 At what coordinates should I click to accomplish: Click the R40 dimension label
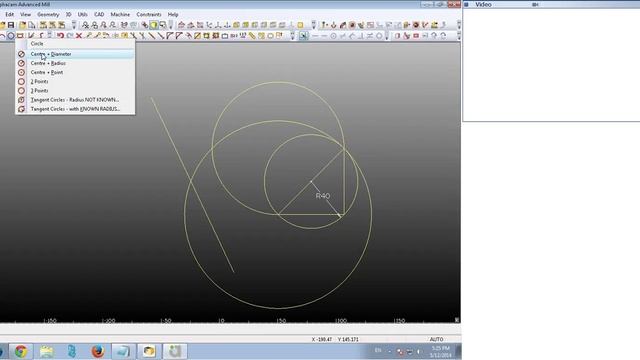(x=323, y=196)
